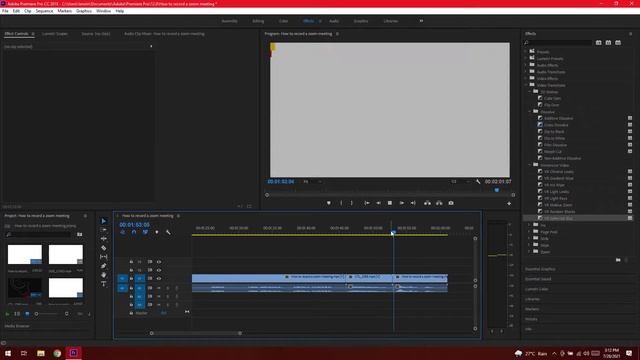This screenshot has height=360, width=640.
Task: Toggle track lock on V3
Action: point(131,262)
